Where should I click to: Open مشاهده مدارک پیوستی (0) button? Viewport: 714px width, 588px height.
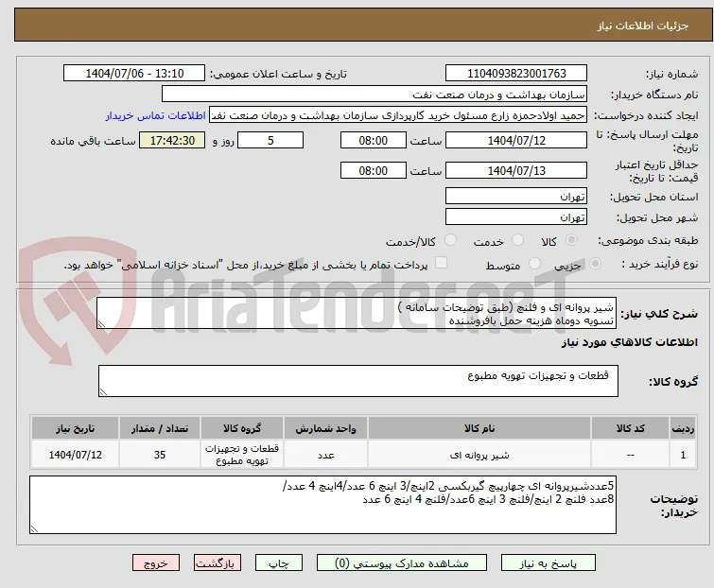(x=402, y=563)
